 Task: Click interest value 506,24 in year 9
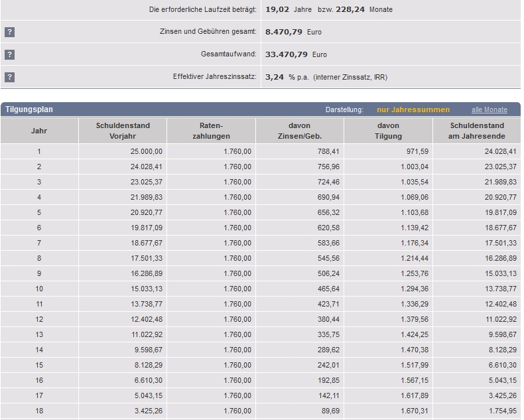click(328, 273)
